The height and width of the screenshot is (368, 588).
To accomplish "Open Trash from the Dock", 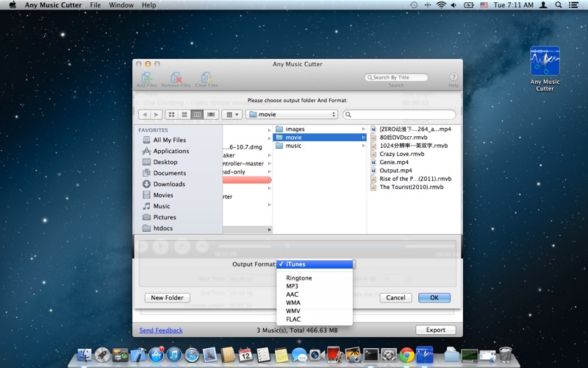I will click(x=505, y=355).
